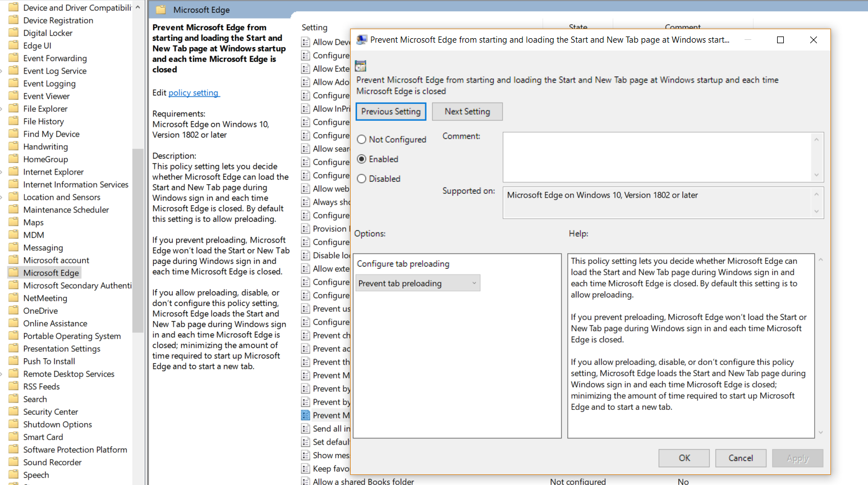The width and height of the screenshot is (868, 485).
Task: Go to the Next Setting
Action: pyautogui.click(x=467, y=112)
